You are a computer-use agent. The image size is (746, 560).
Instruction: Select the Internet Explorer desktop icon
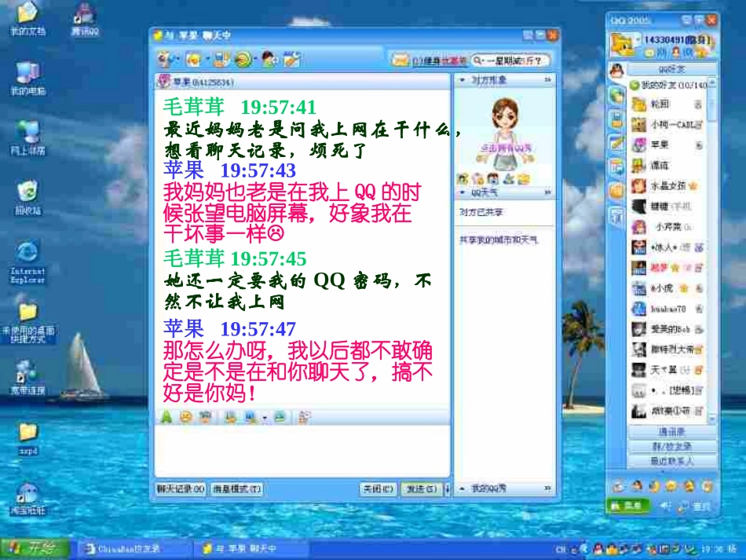point(27,262)
